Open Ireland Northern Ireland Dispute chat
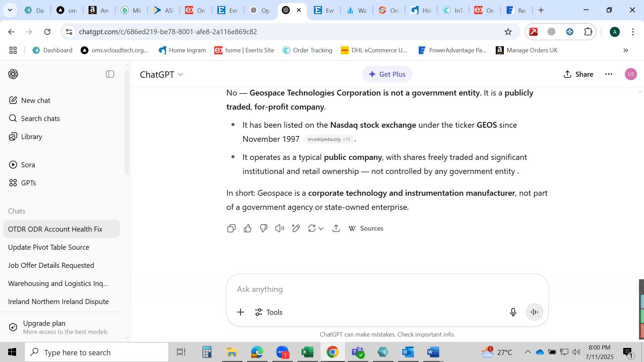 click(61, 302)
